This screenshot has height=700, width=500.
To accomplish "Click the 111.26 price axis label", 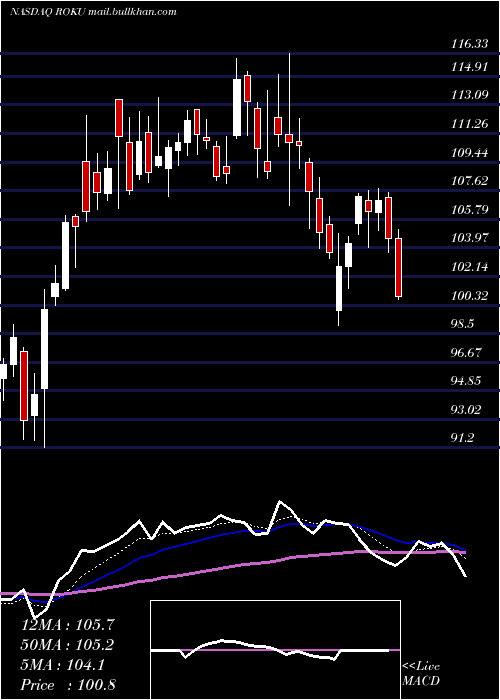I will point(469,124).
